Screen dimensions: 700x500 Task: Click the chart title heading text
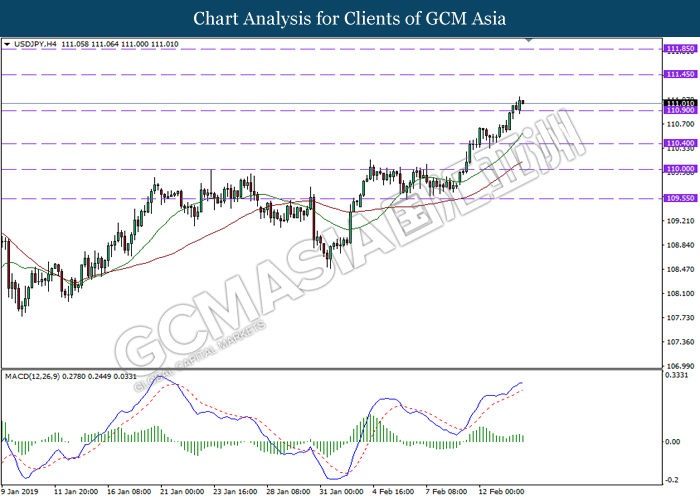(349, 18)
